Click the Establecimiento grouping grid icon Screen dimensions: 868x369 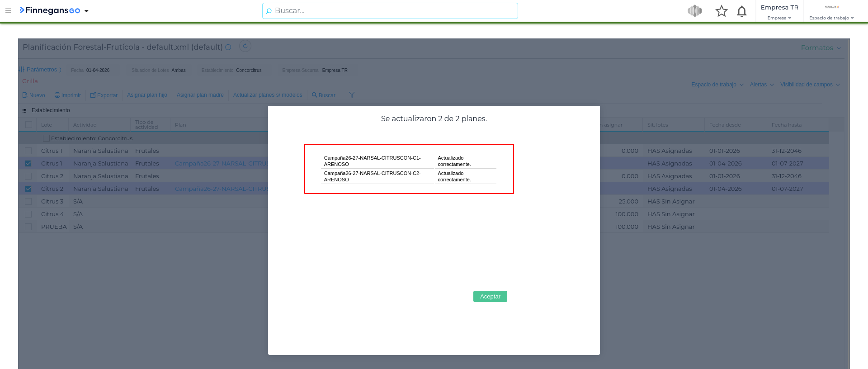(24, 110)
